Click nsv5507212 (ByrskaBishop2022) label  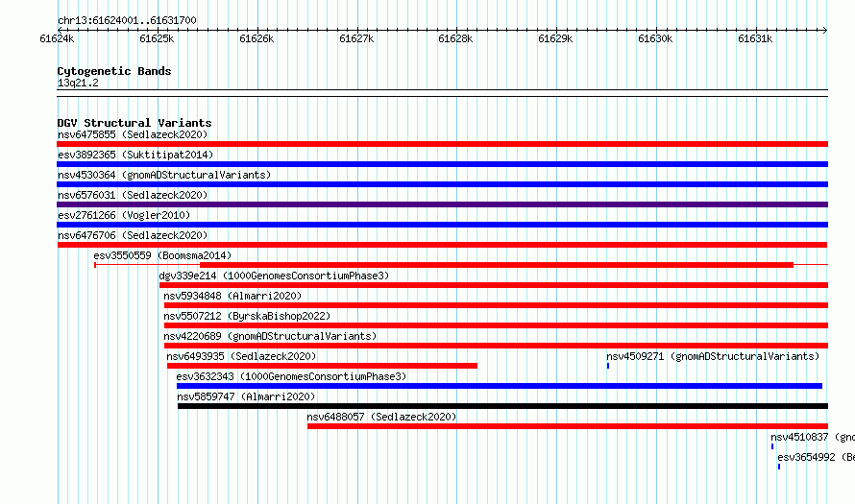click(247, 316)
